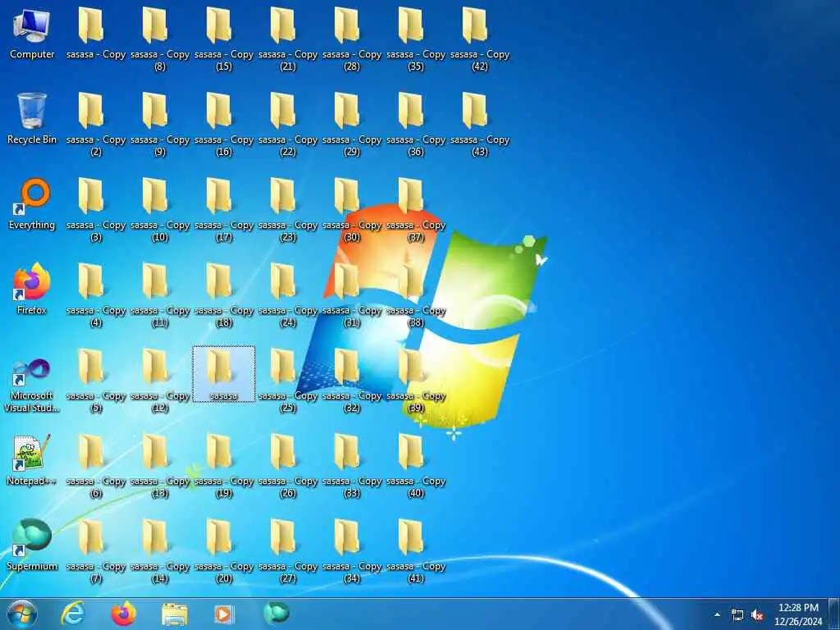Select folder sasasa - Copy (34)
This screenshot has height=630, width=840.
[351, 550]
